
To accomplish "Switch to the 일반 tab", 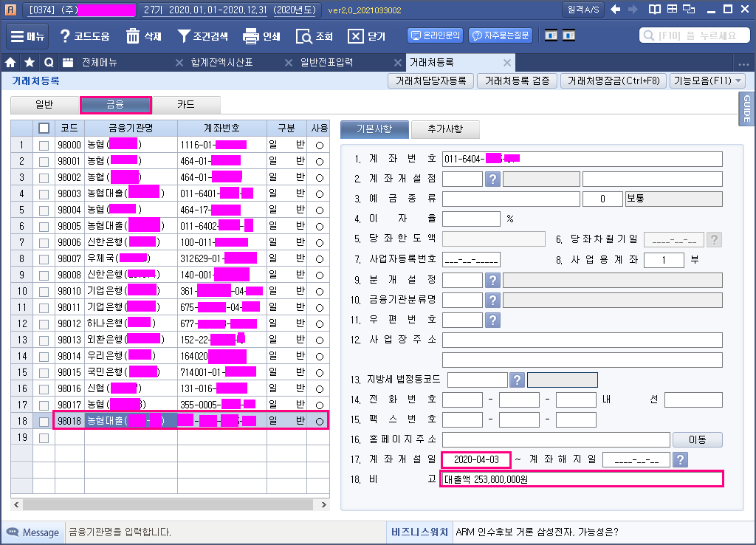I will 44,104.
